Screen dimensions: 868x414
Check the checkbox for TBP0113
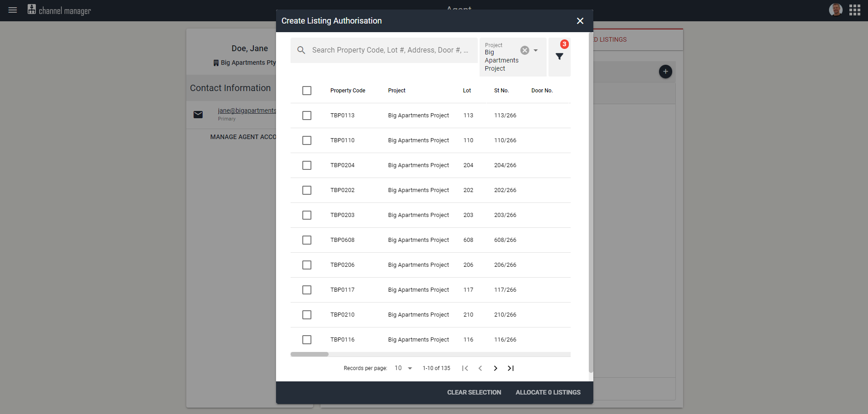[x=306, y=116]
